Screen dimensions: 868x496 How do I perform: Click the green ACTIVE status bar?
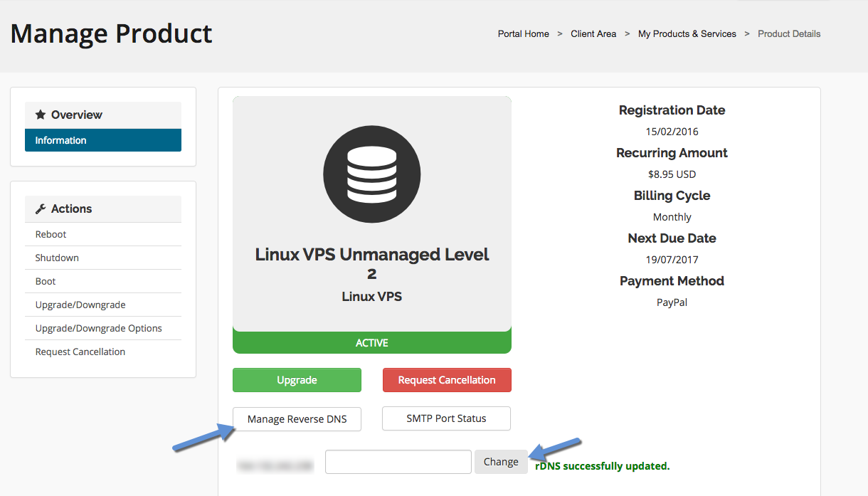point(371,343)
